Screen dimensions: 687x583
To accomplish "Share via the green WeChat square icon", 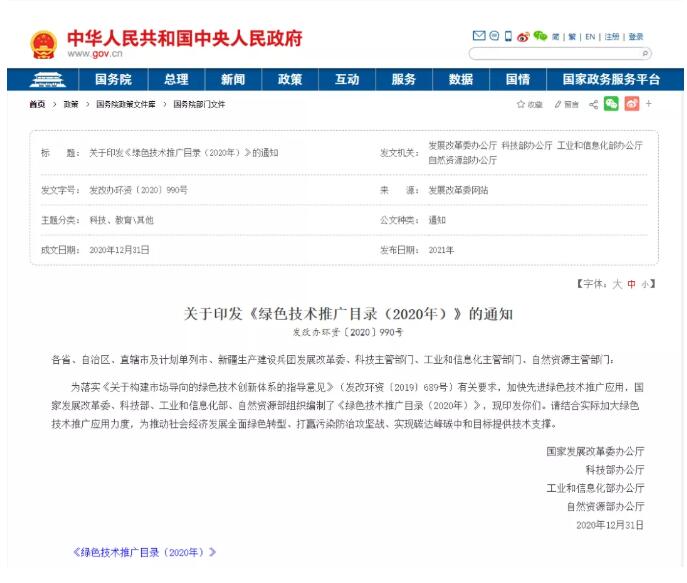I will (x=611, y=104).
